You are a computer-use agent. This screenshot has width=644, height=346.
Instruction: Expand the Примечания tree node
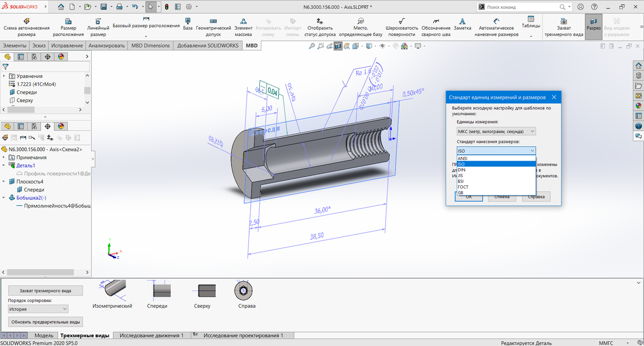click(5, 157)
